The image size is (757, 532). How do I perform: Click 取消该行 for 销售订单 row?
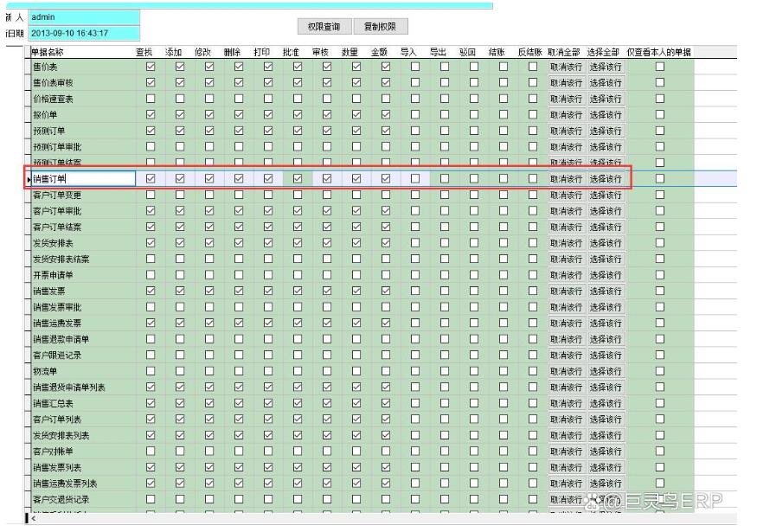click(x=566, y=179)
